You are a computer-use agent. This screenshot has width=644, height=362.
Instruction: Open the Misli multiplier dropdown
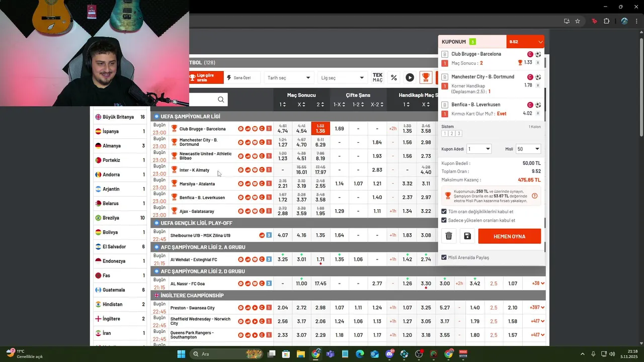pos(528,149)
